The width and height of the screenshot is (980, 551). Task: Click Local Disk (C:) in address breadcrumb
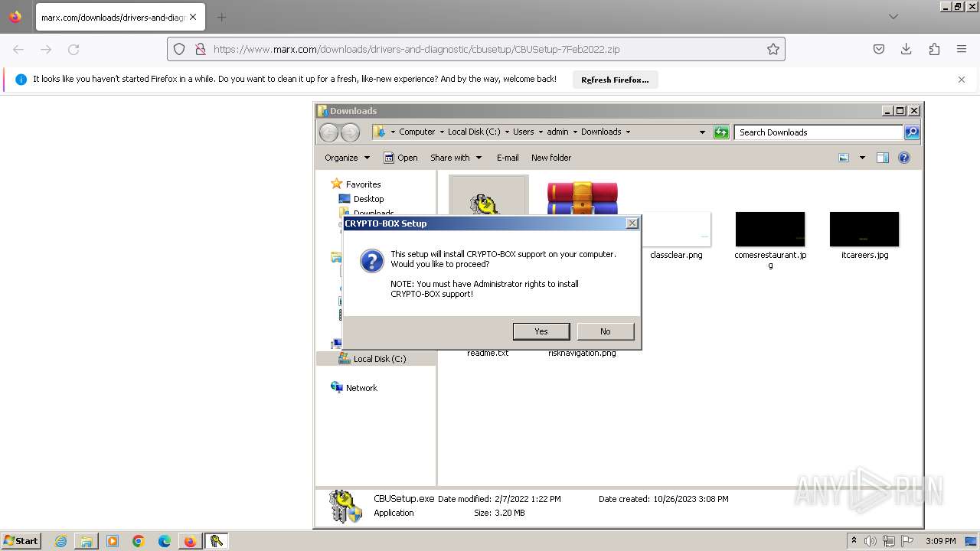coord(474,132)
